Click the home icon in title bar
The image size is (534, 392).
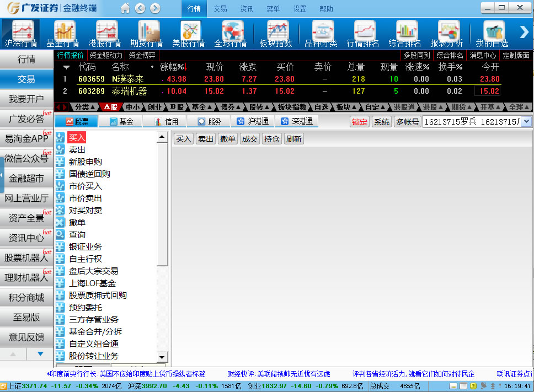pos(125,8)
